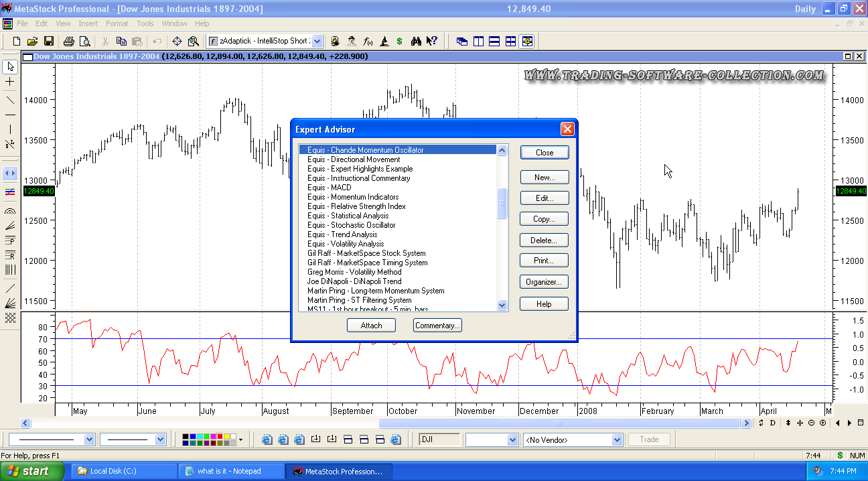
Task: Select Equis - MACD in the expert list
Action: (x=330, y=188)
